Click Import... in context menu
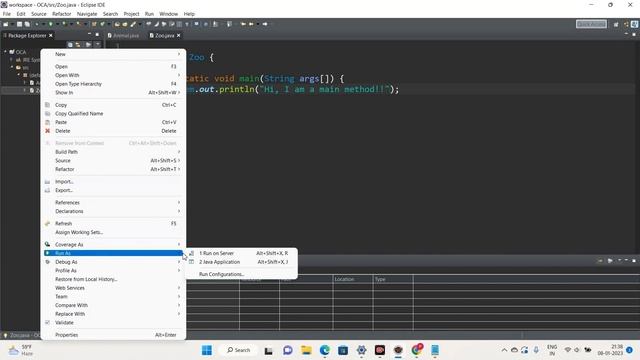Viewport: 640px width, 360px height. tap(113, 182)
